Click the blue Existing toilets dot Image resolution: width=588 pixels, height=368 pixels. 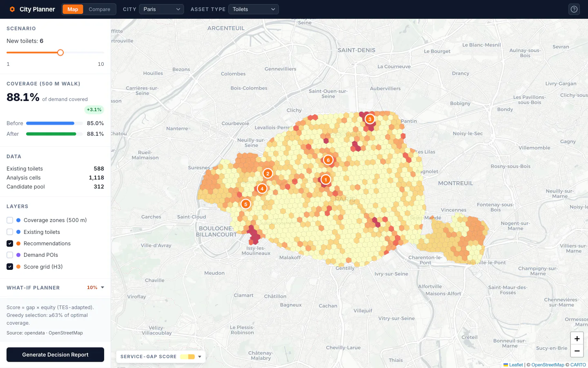[x=18, y=232]
